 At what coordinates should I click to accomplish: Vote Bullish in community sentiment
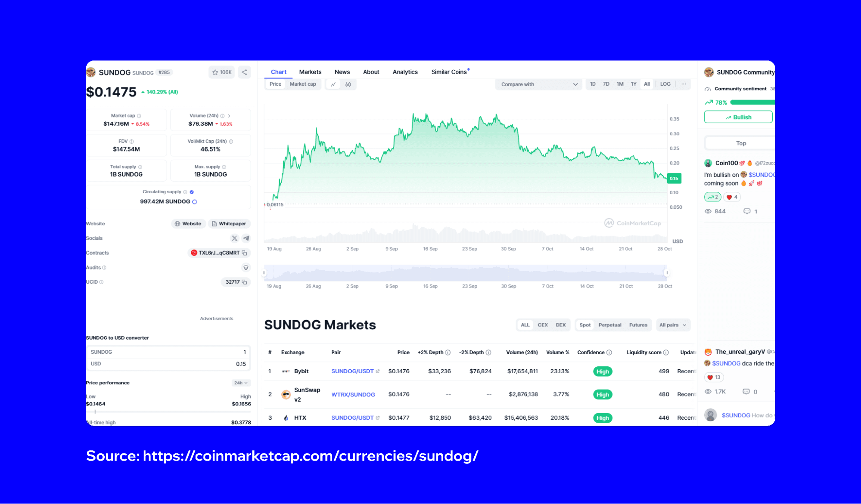pyautogui.click(x=738, y=117)
